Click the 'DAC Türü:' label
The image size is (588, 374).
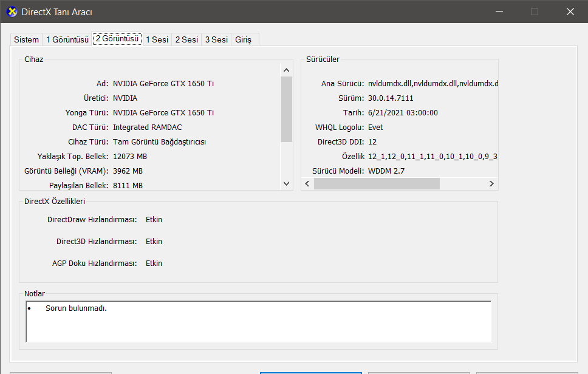coord(91,127)
